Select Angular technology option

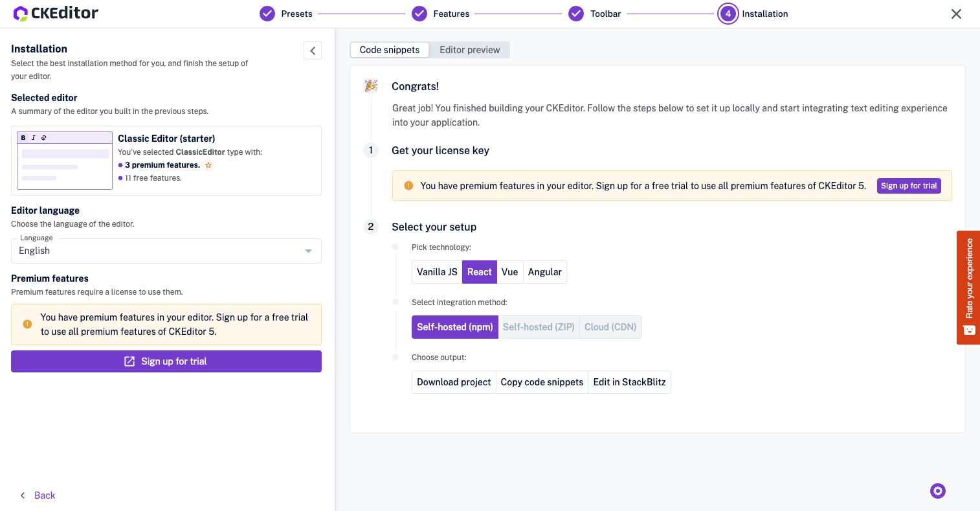544,272
